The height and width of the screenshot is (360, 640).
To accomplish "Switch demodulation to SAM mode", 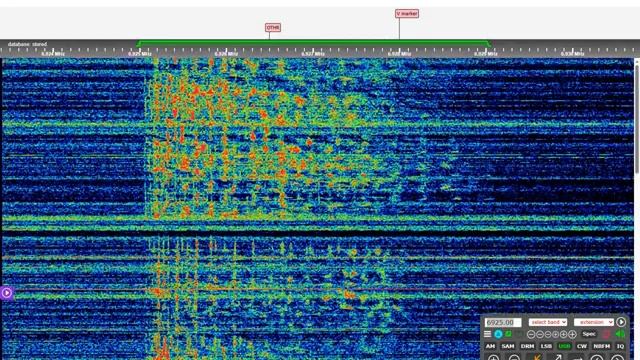I will coord(508,346).
